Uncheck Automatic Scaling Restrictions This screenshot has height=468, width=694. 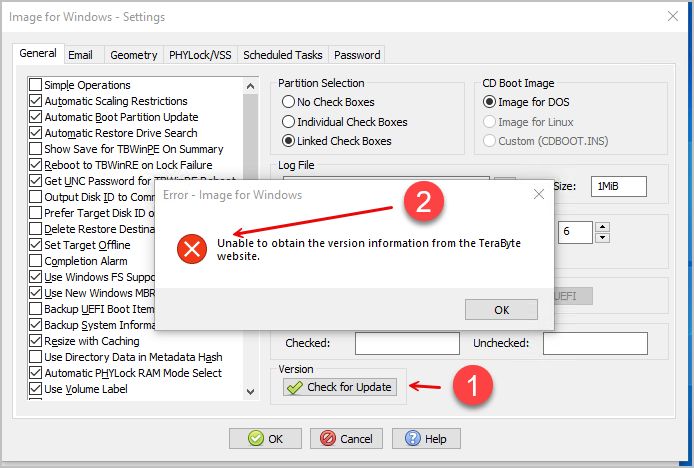tap(35, 101)
